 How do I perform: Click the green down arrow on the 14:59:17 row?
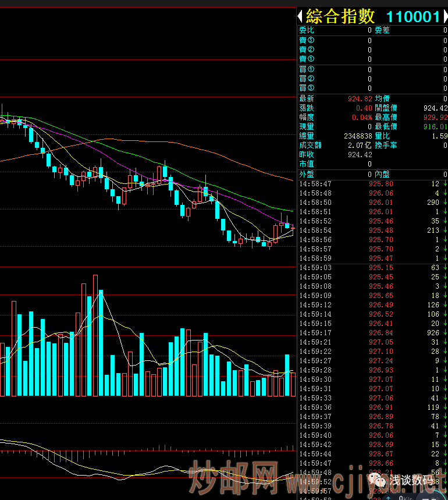(445, 333)
